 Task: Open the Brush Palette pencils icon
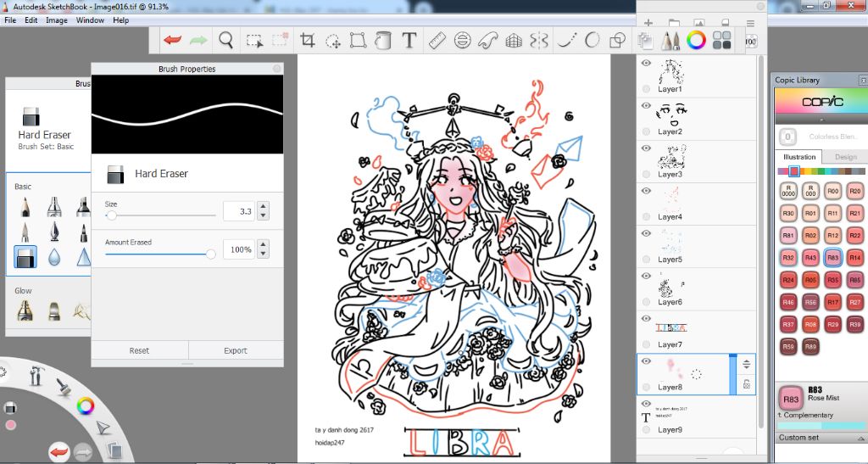[671, 41]
